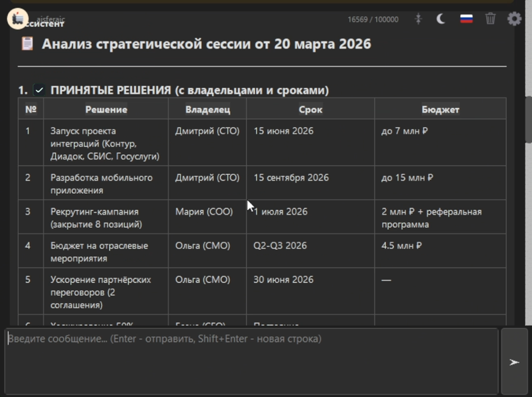Click the assistant avatar icon

pyautogui.click(x=17, y=19)
